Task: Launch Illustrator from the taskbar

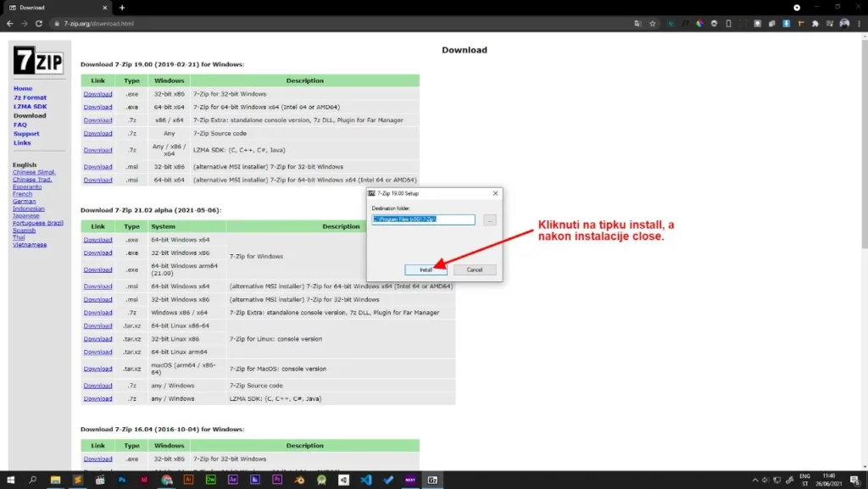Action: coord(188,481)
